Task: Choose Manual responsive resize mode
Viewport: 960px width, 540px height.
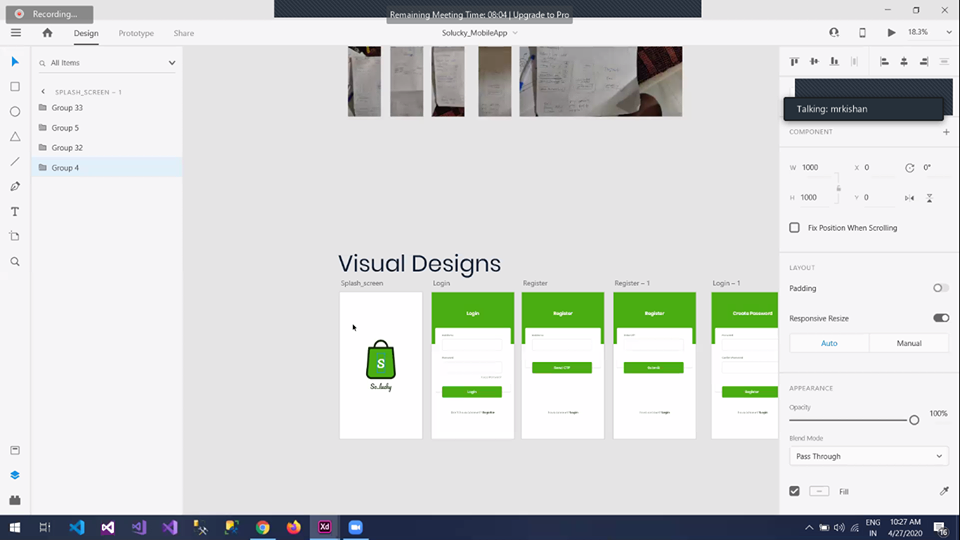Action: point(908,343)
